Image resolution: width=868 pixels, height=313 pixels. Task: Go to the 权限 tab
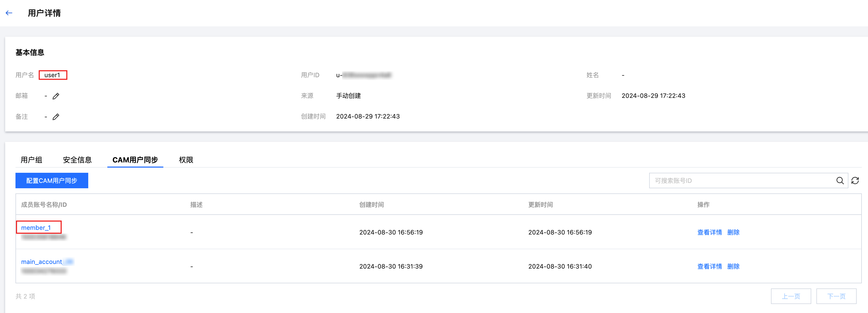tap(186, 160)
